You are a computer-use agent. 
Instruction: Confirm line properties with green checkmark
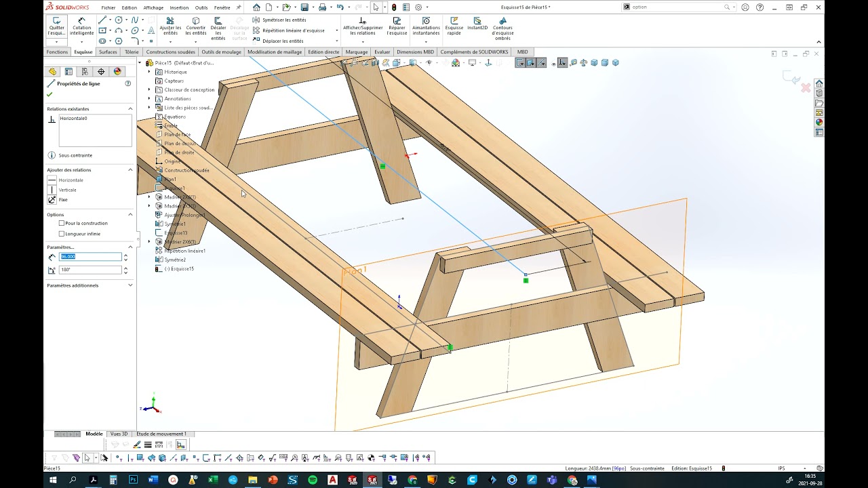click(x=50, y=94)
